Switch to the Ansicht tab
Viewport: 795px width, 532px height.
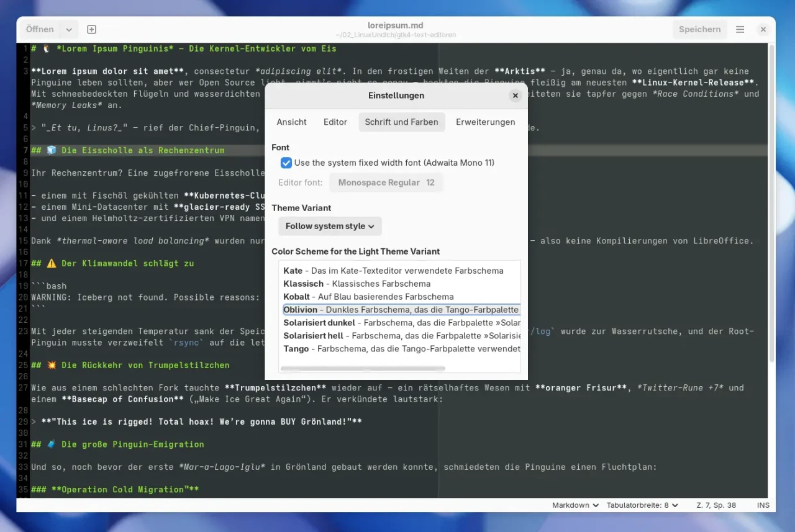point(291,122)
